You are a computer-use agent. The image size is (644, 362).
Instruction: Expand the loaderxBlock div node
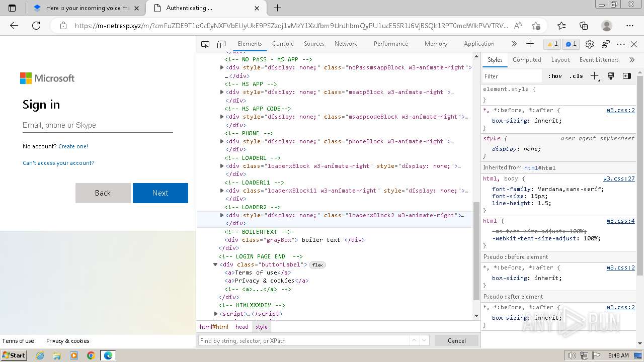(x=222, y=166)
